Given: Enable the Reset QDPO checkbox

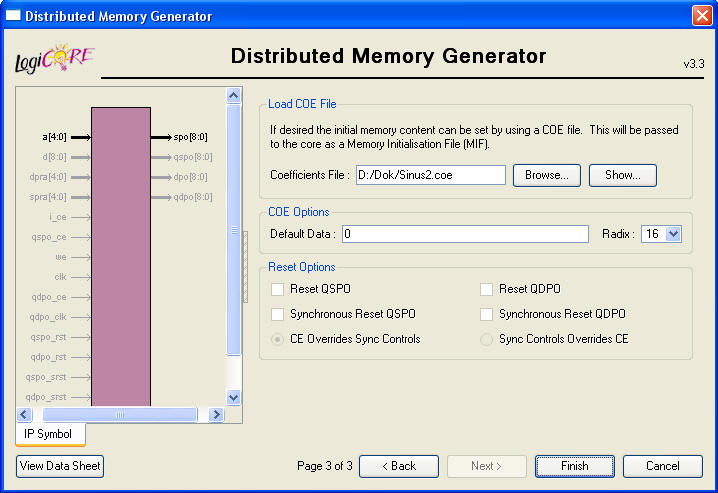Looking at the screenshot, I should tap(486, 289).
